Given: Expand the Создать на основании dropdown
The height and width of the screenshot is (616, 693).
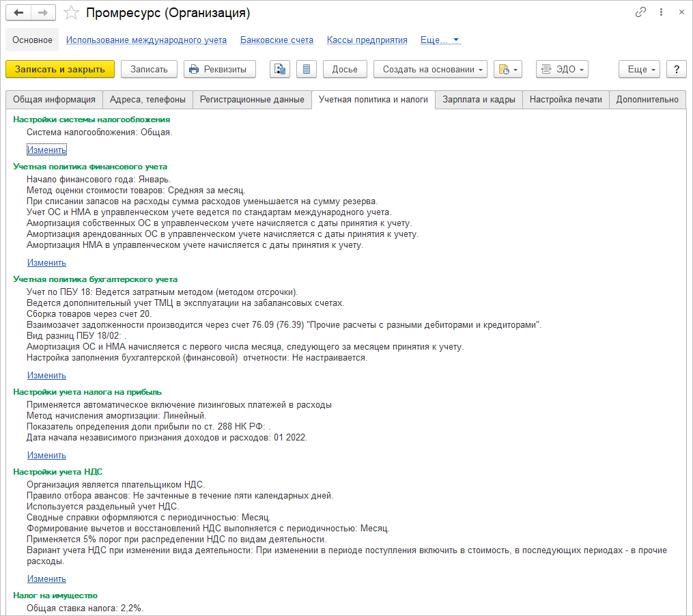Looking at the screenshot, I should tap(430, 69).
